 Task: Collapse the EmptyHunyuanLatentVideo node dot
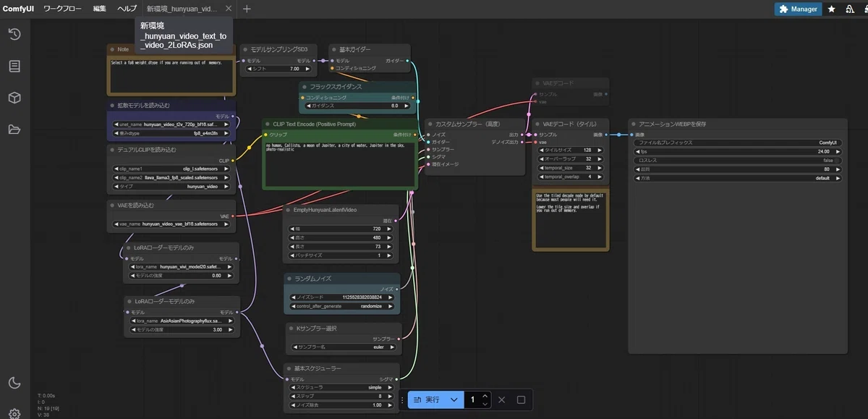click(287, 210)
